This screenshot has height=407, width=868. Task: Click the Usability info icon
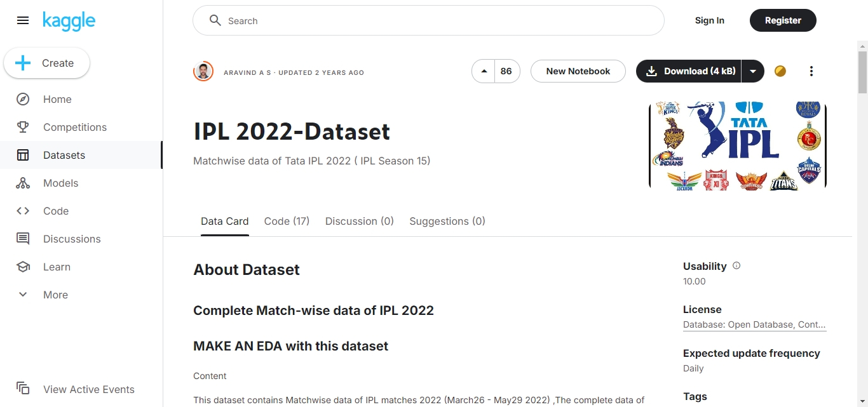736,266
